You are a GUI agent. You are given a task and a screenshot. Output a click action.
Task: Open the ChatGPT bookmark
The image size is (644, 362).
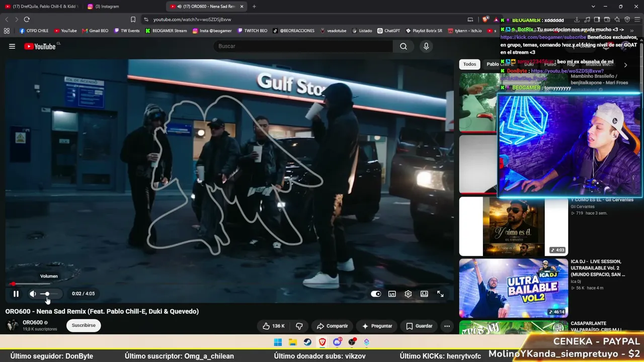pos(388,31)
